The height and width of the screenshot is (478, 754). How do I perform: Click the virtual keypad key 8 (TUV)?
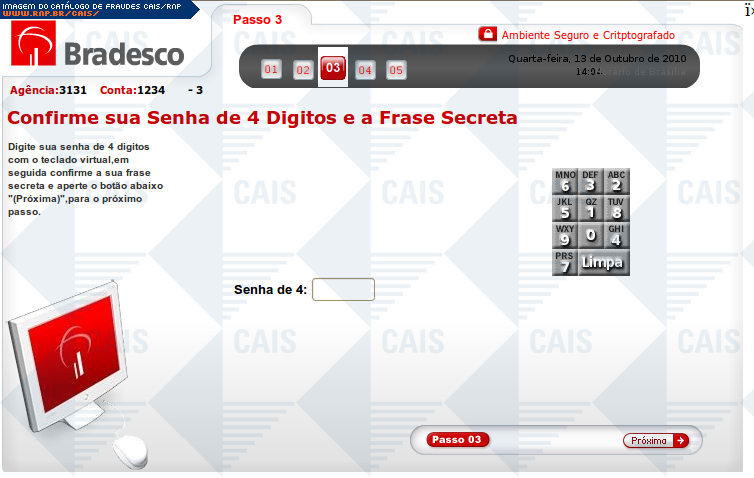[616, 208]
